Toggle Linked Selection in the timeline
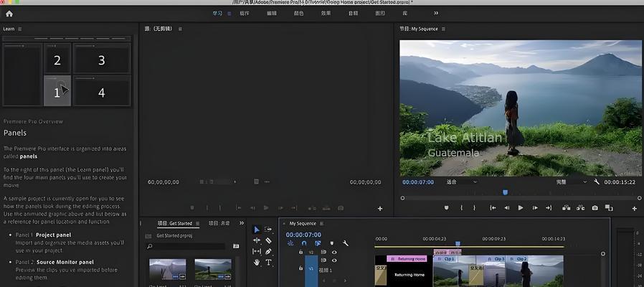The height and width of the screenshot is (287, 644). point(318,243)
